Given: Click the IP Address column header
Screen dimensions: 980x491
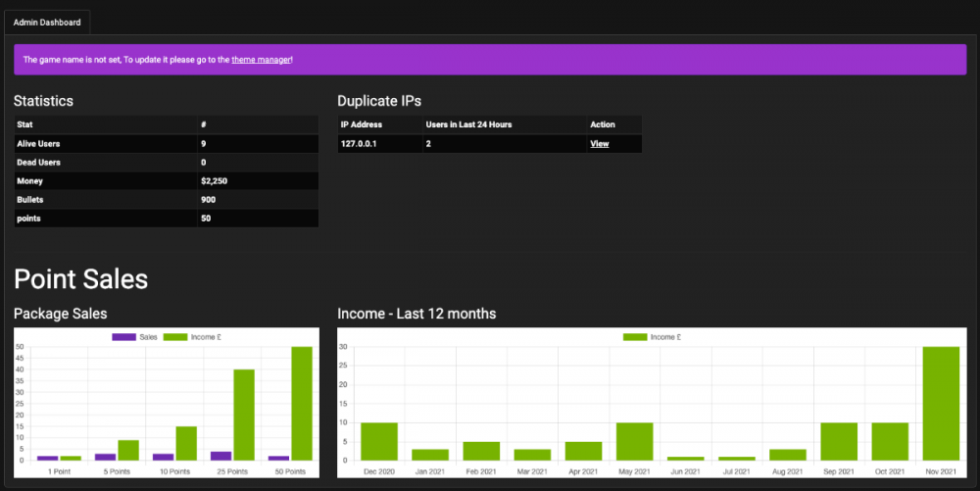Looking at the screenshot, I should pos(362,124).
